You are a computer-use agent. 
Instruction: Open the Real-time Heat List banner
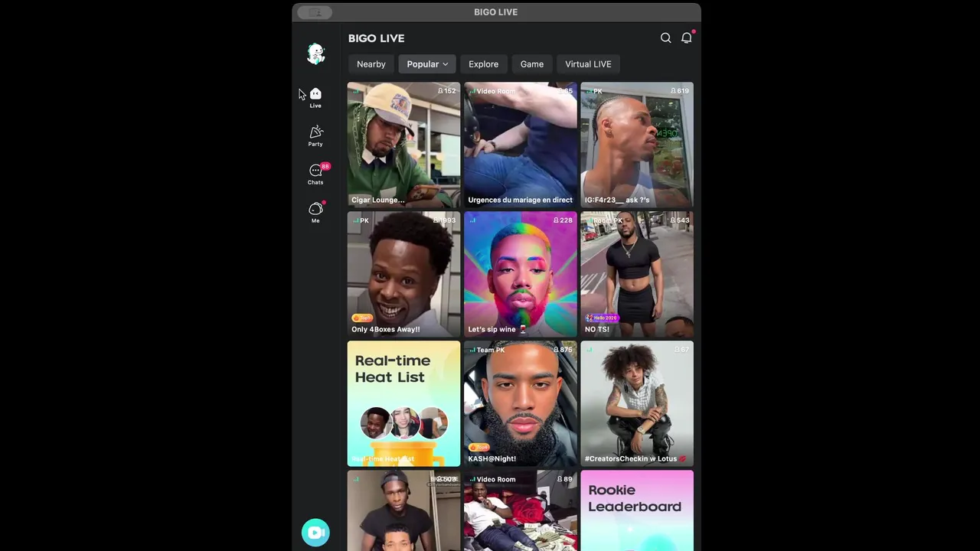pyautogui.click(x=404, y=403)
